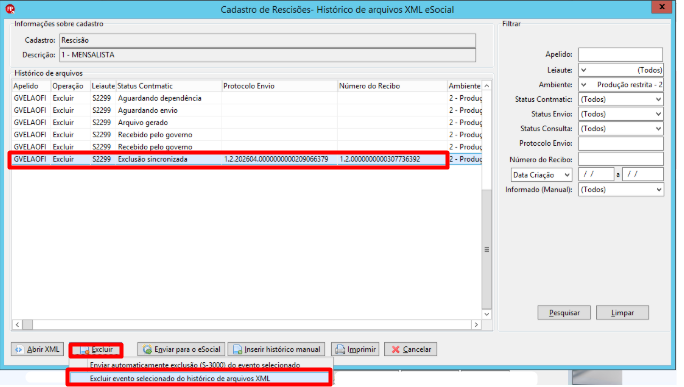Click protocol '1.2.202604.0000000000209066379'

(x=276, y=159)
